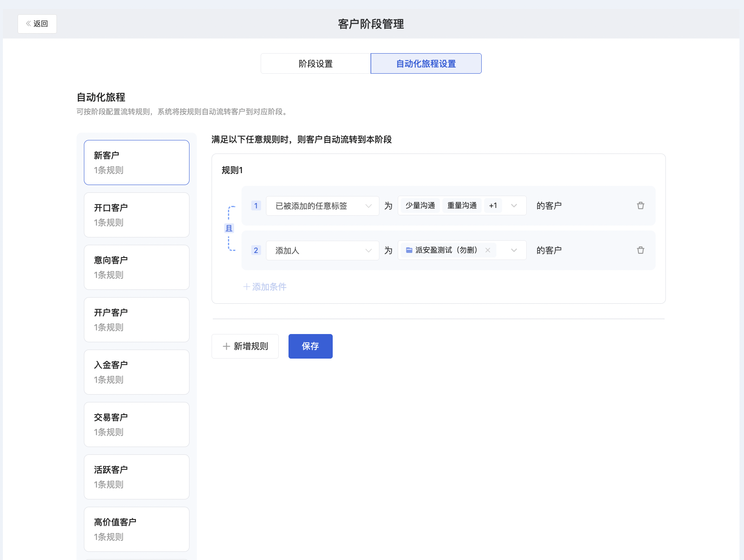Screen dimensions: 744x560
Task: Expand the 派安盈测试 person selector arrow
Action: coord(514,250)
